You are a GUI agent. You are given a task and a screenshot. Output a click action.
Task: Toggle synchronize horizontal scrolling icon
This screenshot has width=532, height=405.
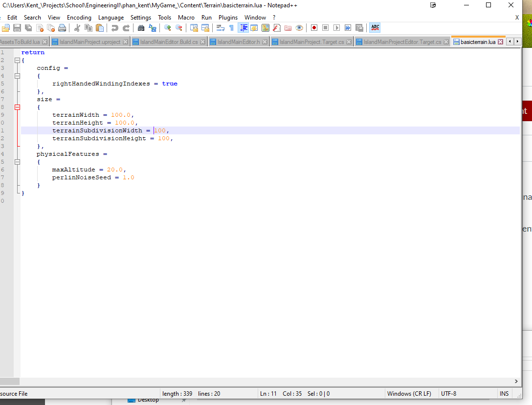coord(205,28)
